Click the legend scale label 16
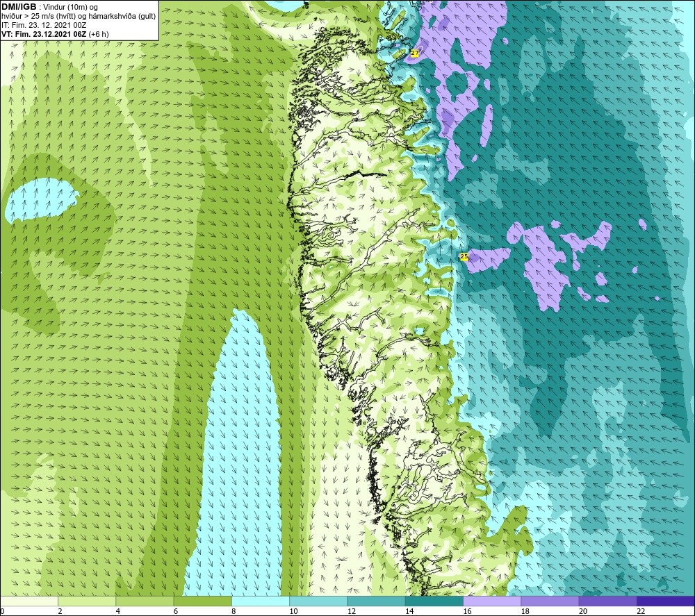Image resolution: width=695 pixels, height=616 pixels. tap(467, 611)
